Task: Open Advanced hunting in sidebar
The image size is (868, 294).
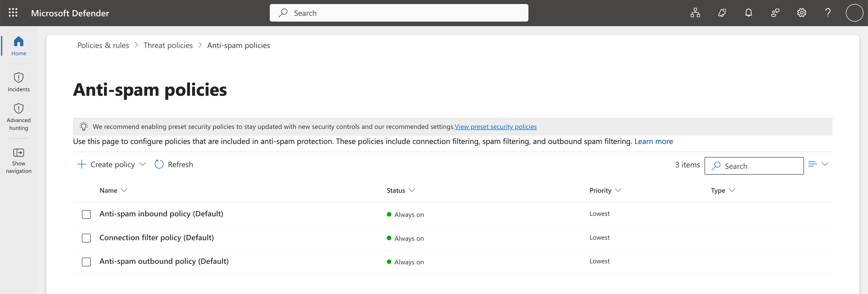Action: [19, 117]
